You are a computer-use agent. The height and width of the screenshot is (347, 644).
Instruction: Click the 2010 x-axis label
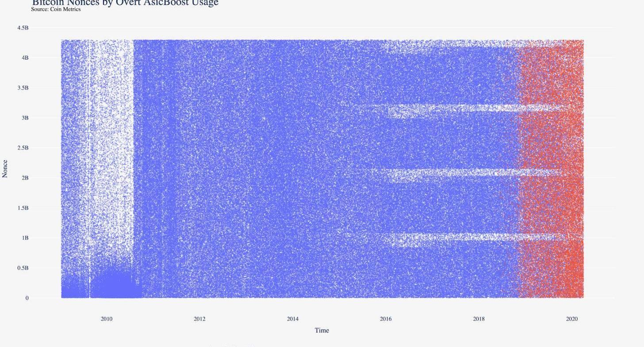107,319
